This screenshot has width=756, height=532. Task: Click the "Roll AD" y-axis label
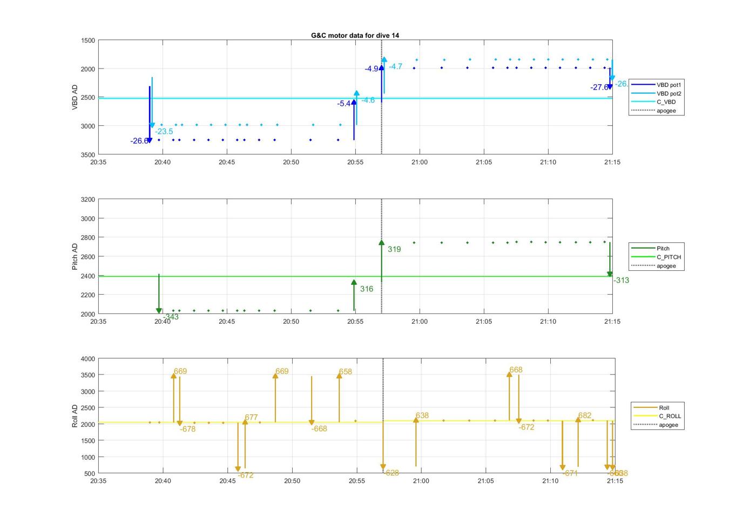75,416
